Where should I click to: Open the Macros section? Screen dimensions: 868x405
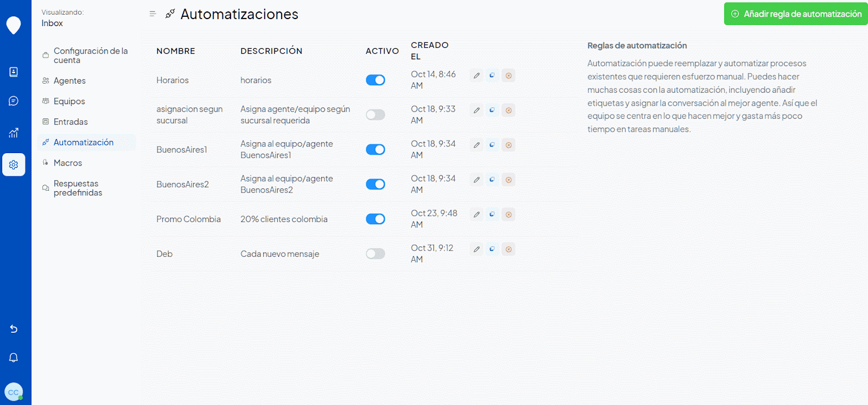86,163
